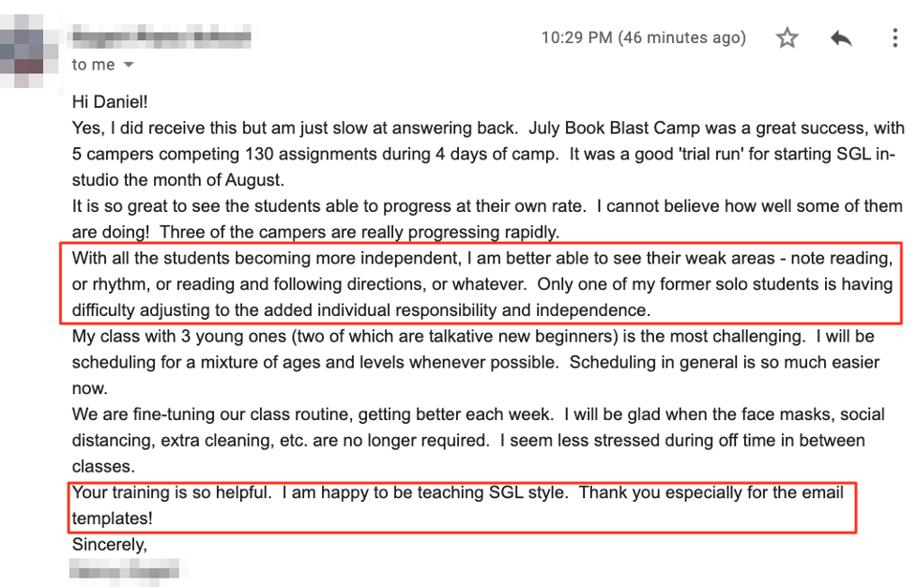Click the red-boxed paragraph about student independence

point(479,283)
